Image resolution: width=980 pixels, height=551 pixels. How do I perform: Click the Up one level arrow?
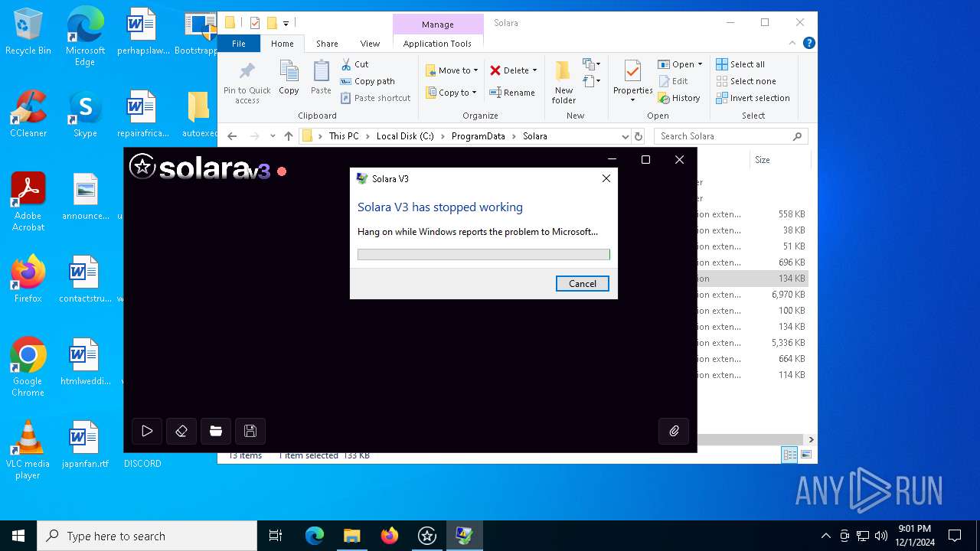coord(288,136)
